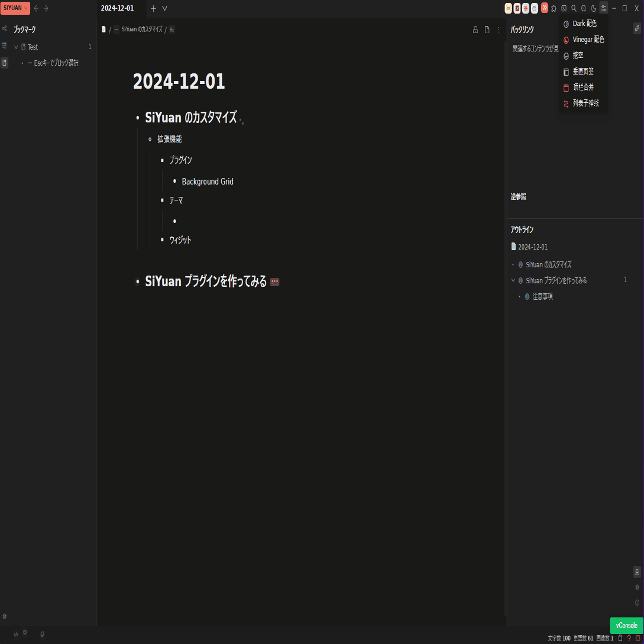Viewport: 644px width, 644px height.
Task: Open the tab list dropdown chevron
Action: (x=165, y=8)
